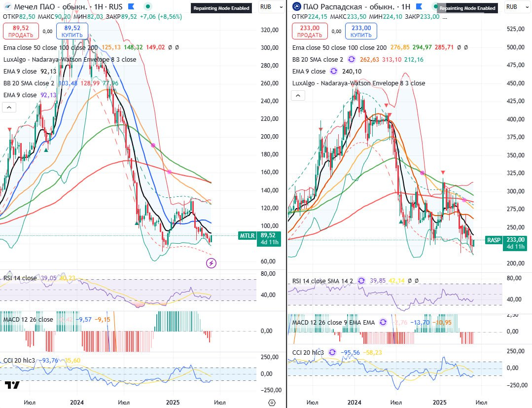
Task: Click the red down-triangle signal near 325 on Распадская
Action: (x=443, y=173)
